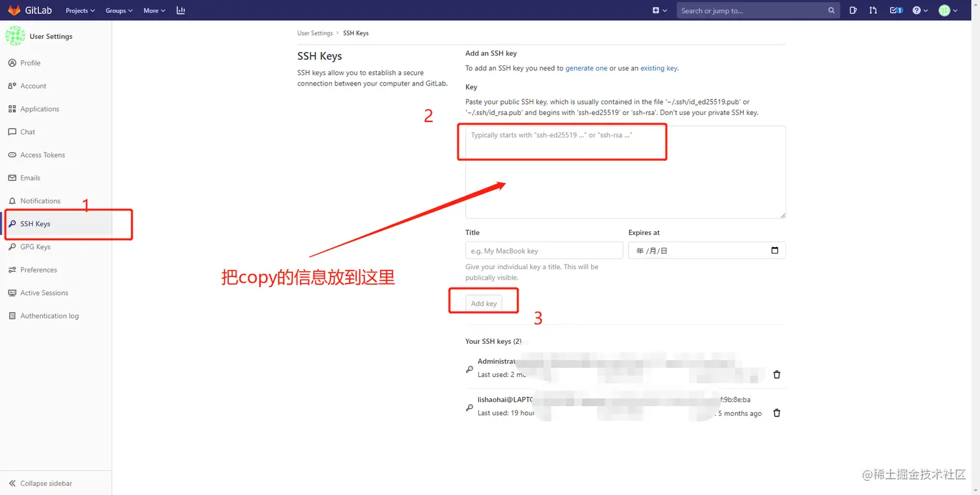Open the Merge requests icon in navbar
The image size is (980, 495).
coord(873,10)
